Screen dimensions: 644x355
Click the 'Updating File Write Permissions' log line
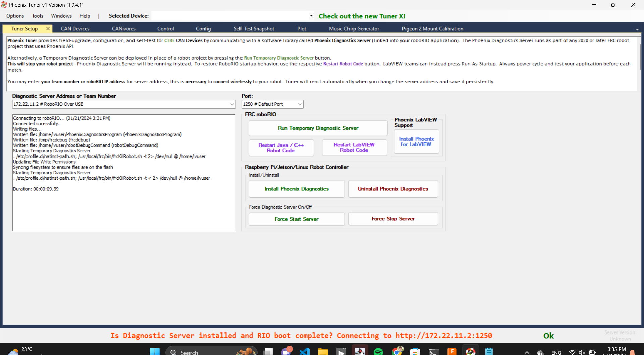44,162
